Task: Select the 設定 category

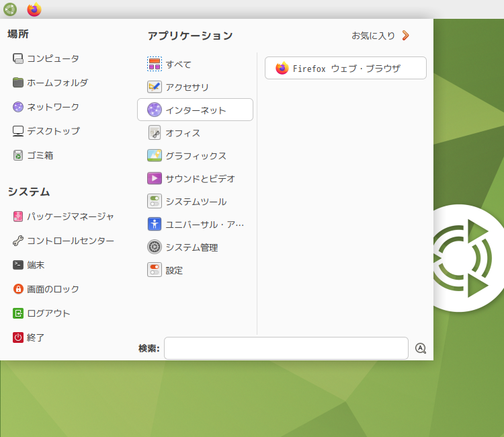Action: coord(195,270)
